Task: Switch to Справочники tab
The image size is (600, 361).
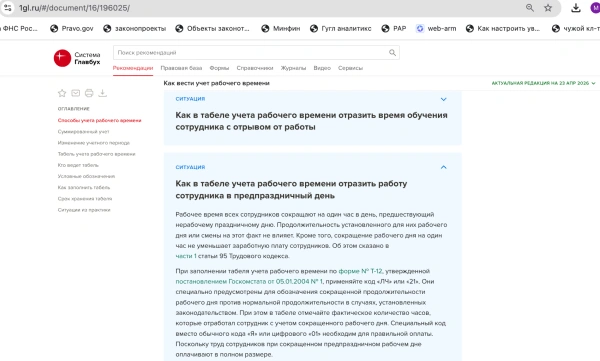Action: [x=255, y=68]
